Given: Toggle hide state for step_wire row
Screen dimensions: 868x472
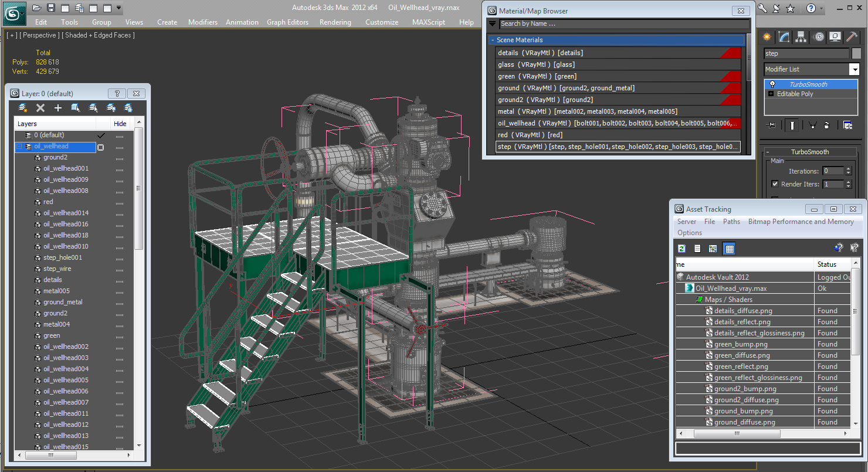Looking at the screenshot, I should point(120,269).
